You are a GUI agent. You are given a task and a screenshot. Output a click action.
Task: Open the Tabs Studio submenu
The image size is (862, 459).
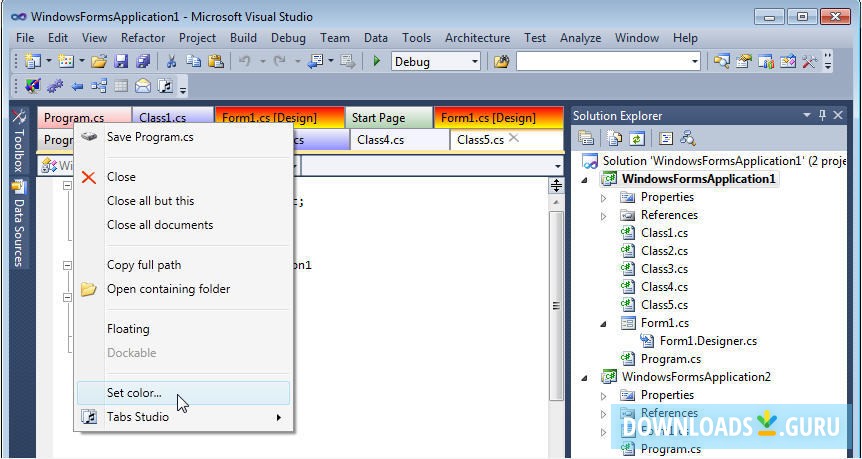(x=183, y=417)
